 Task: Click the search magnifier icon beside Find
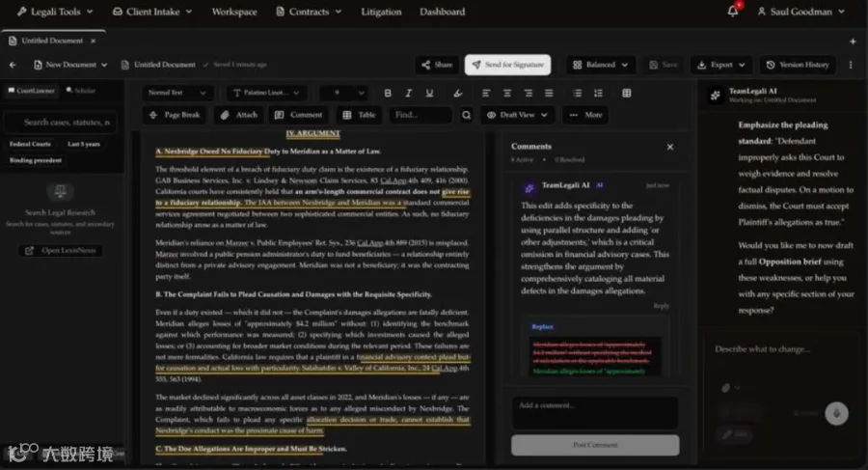click(467, 115)
